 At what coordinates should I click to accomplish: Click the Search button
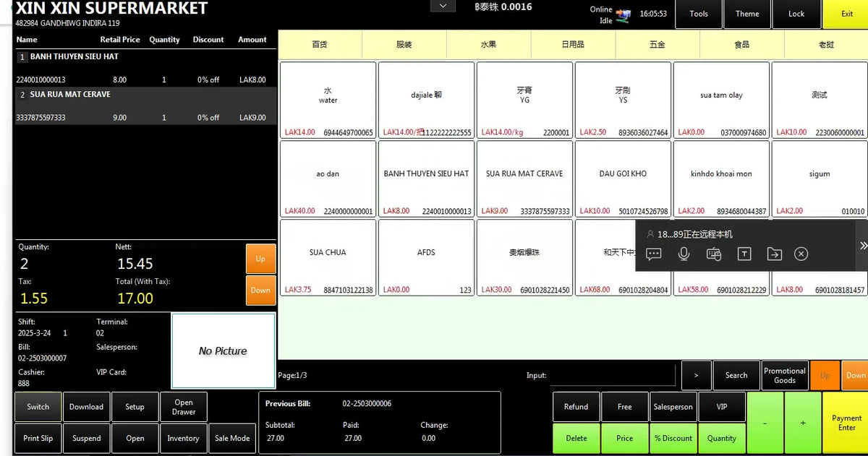[x=736, y=375]
